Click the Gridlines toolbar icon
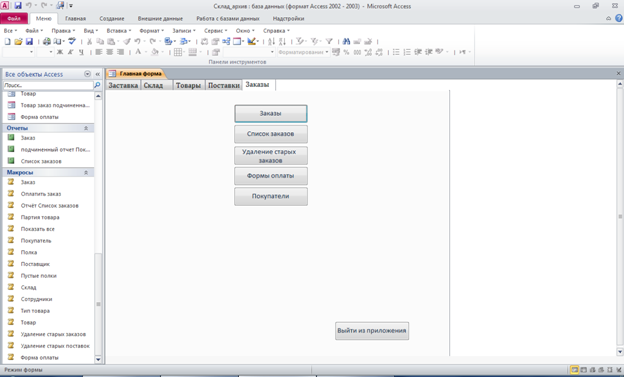624x377 pixels. [178, 52]
